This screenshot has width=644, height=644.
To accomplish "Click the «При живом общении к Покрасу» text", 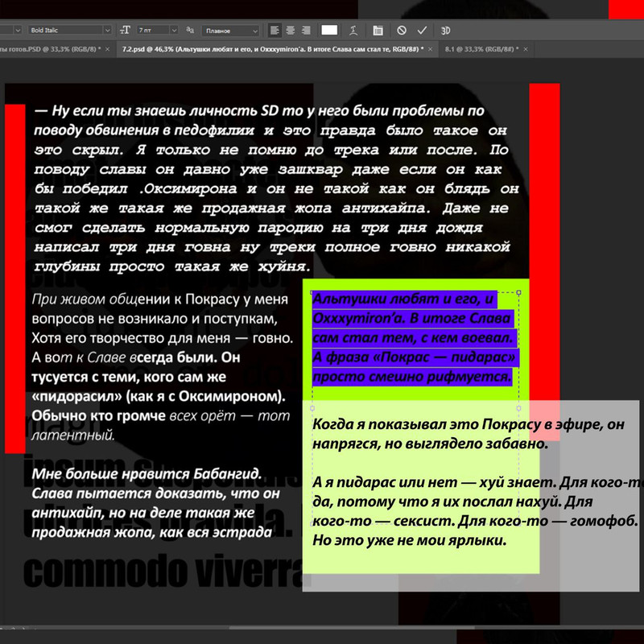I will (x=163, y=366).
